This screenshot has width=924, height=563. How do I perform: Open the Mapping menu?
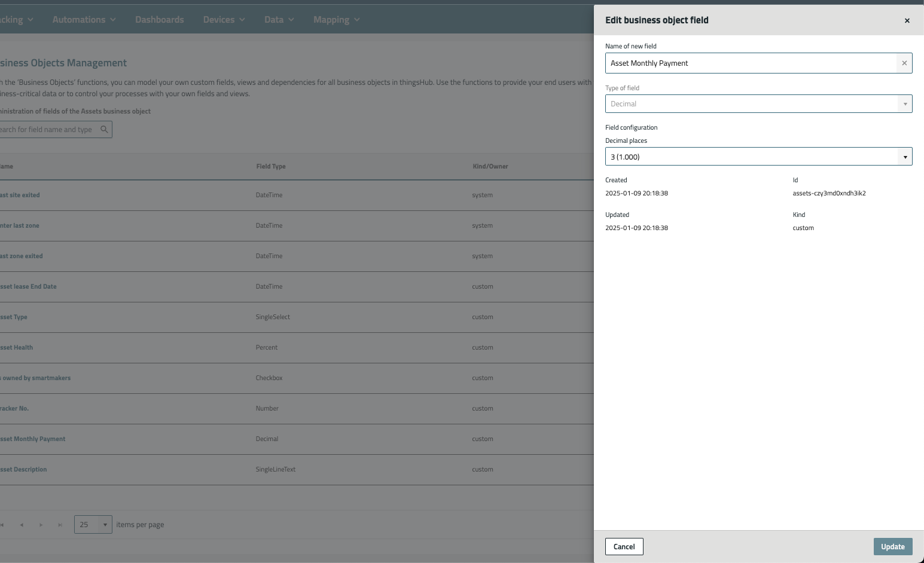336,20
